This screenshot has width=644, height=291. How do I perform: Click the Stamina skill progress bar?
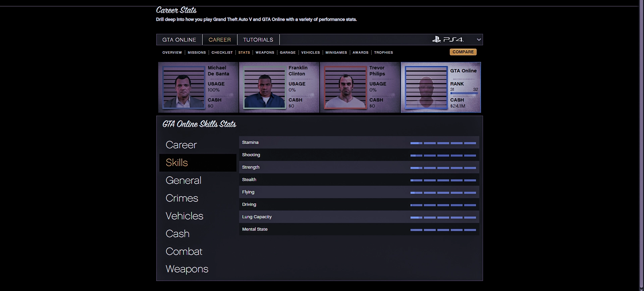[x=443, y=143]
